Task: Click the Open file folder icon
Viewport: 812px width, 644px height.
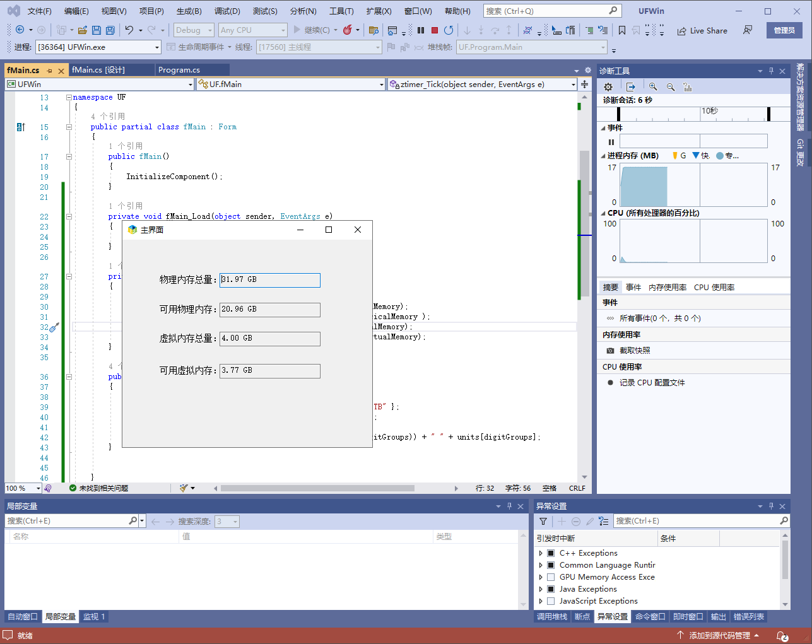Action: (83, 30)
